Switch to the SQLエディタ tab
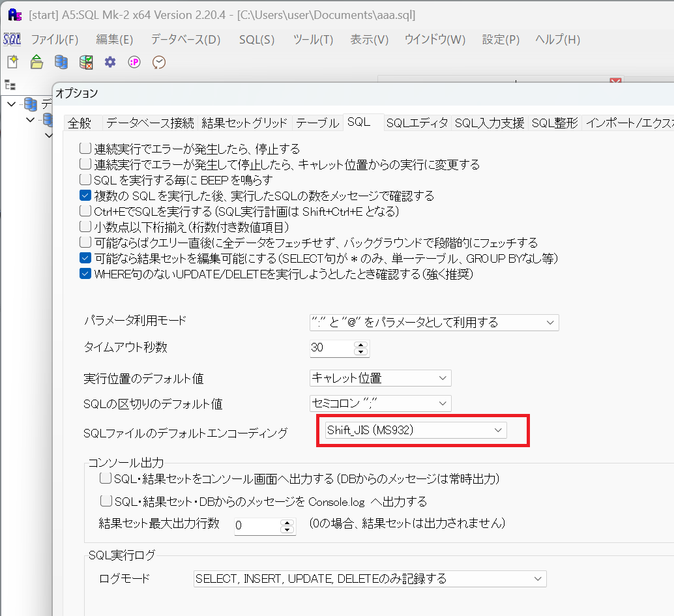The width and height of the screenshot is (674, 616). [417, 122]
